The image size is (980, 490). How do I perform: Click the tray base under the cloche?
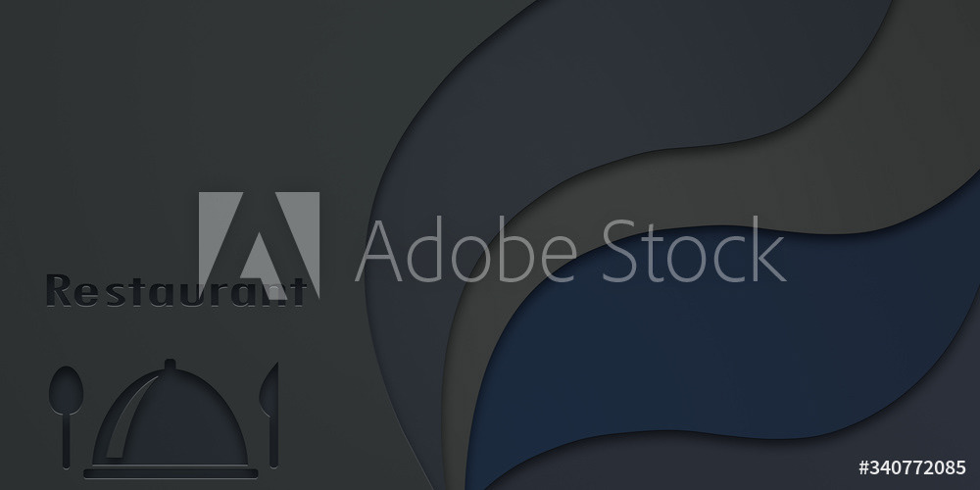(171, 473)
